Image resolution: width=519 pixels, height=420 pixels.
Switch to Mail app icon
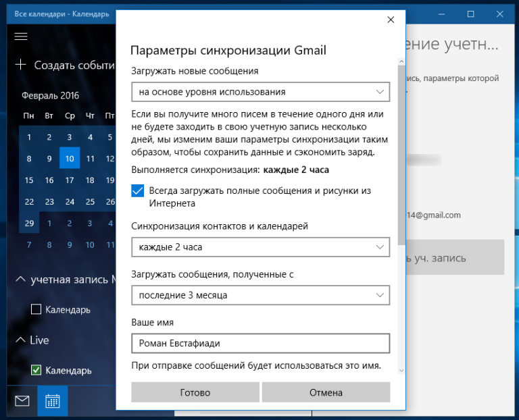(22, 401)
